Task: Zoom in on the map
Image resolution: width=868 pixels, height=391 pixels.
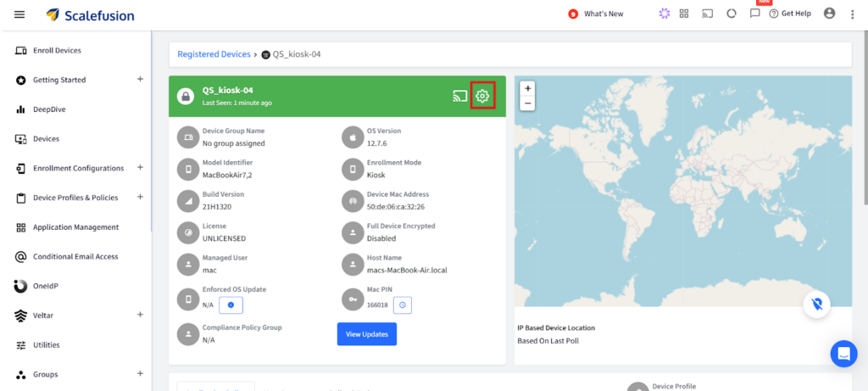Action: click(527, 88)
